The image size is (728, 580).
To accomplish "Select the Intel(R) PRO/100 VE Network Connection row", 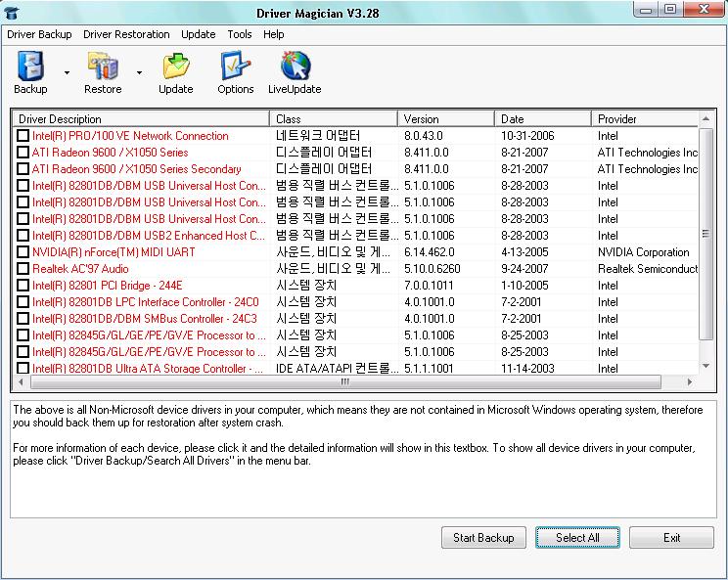I will point(355,136).
